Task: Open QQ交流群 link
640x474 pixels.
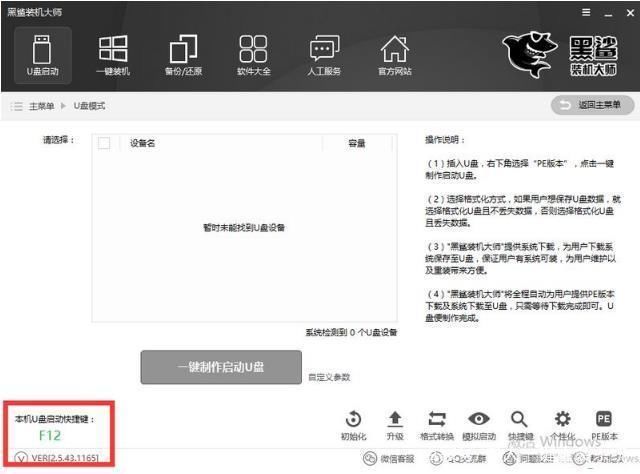Action: click(458, 459)
